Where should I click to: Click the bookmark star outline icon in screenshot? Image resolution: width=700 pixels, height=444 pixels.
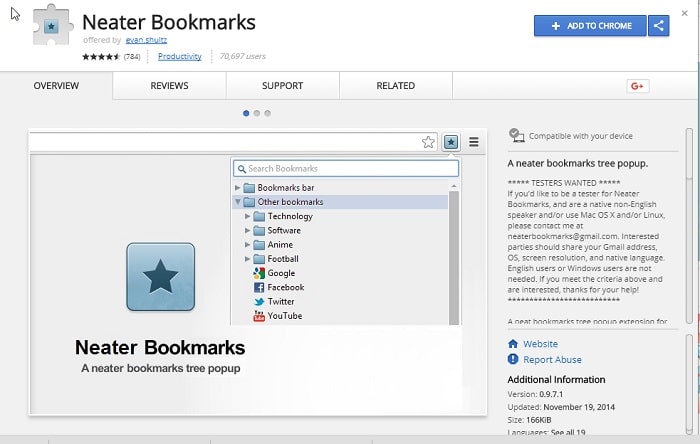(x=428, y=142)
